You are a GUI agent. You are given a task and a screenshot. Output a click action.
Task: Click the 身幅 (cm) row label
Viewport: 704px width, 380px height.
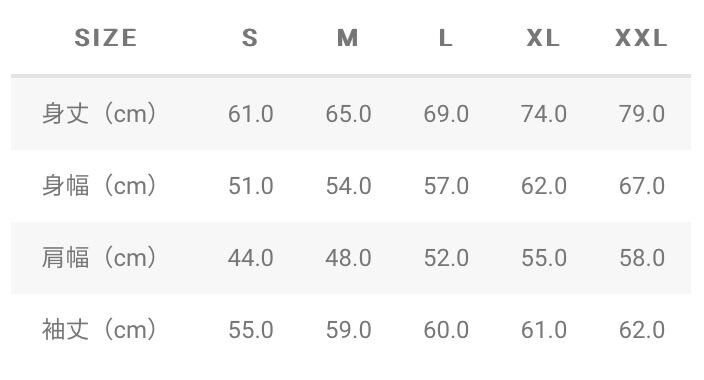pos(99,186)
